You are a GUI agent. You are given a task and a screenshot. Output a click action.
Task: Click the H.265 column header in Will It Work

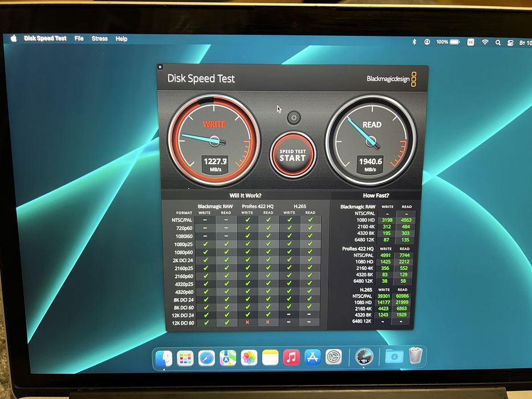coord(299,206)
